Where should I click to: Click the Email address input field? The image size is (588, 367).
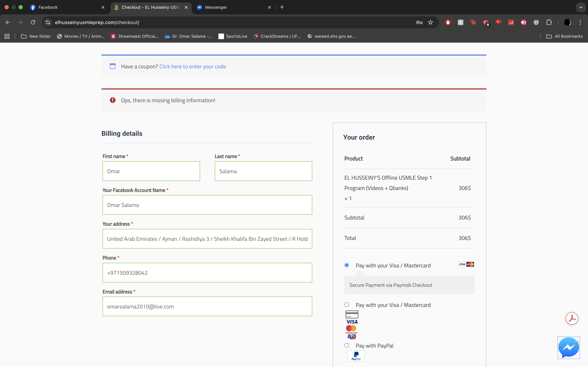207,306
